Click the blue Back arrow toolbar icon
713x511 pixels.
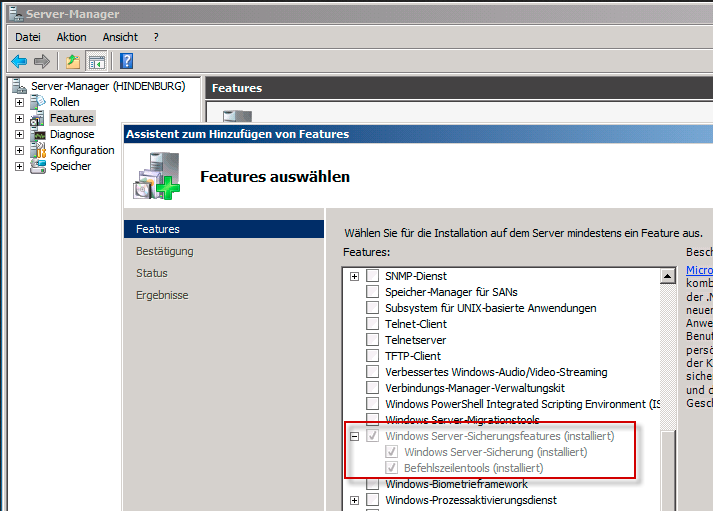point(19,61)
